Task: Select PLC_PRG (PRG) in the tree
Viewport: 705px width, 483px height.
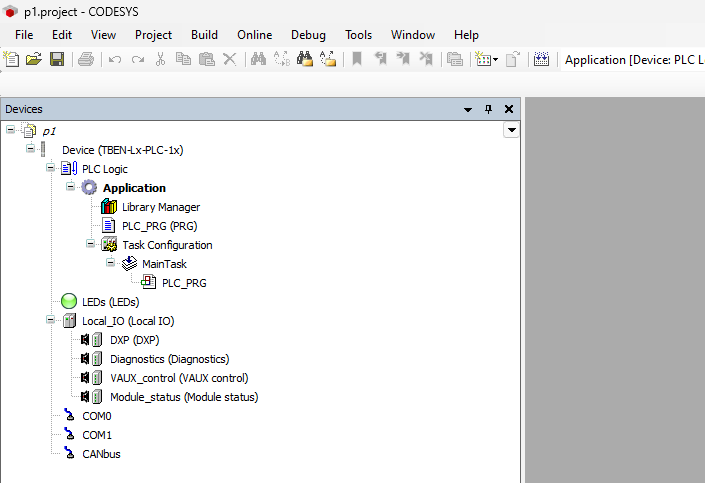Action: [160, 226]
